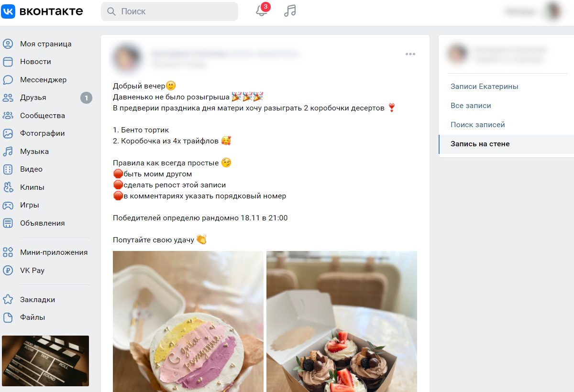574x392 pixels.
Task: Open the post's three-dot options menu
Action: [410, 54]
